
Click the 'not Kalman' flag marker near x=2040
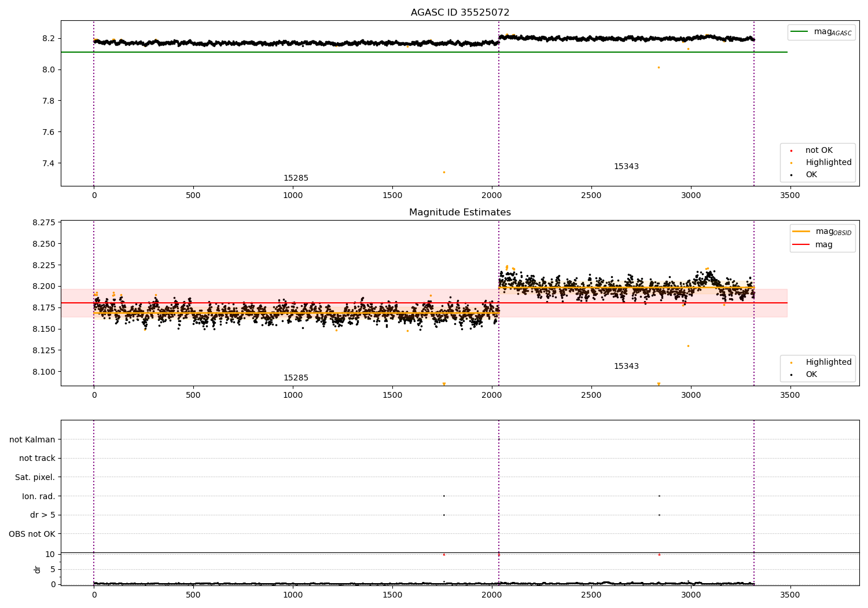(499, 439)
